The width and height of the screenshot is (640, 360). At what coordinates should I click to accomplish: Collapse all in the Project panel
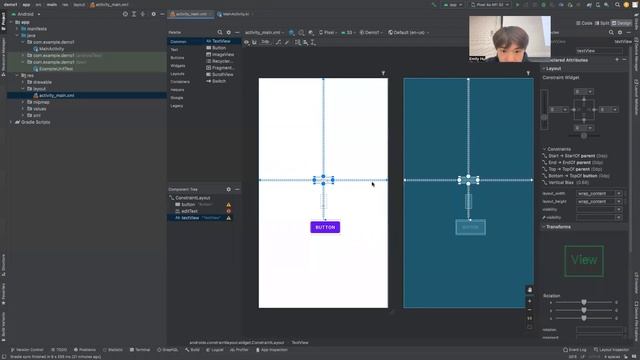click(x=142, y=14)
